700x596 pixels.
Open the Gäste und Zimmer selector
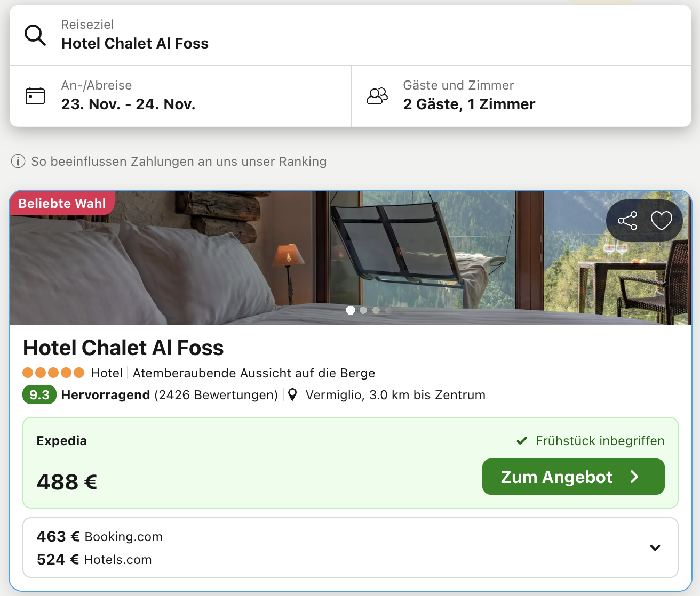point(522,96)
